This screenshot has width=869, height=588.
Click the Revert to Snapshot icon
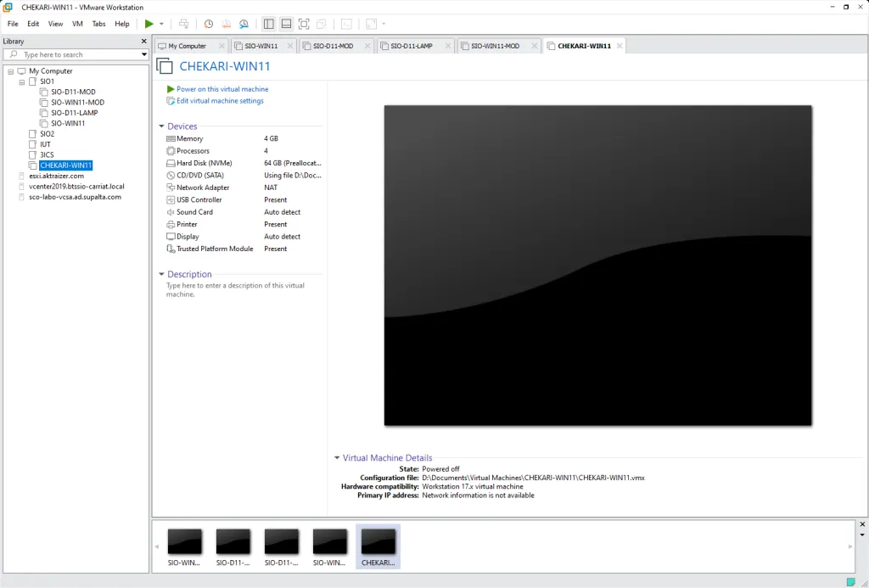227,24
